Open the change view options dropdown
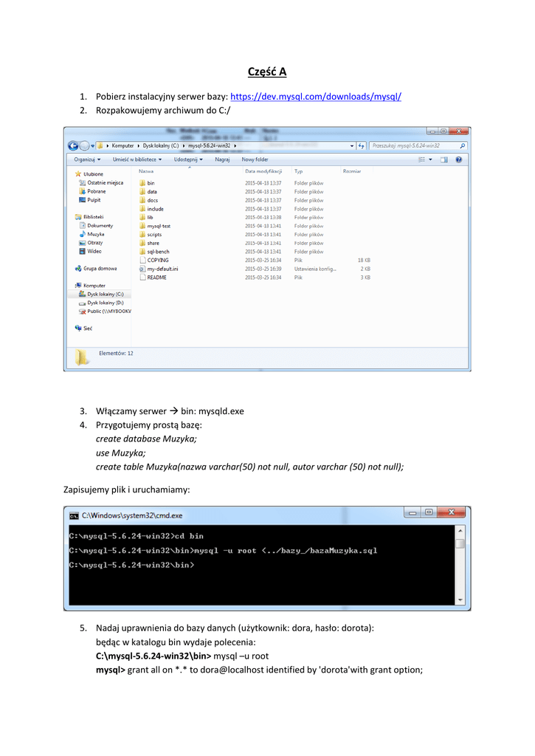The height and width of the screenshot is (756, 535). pyautogui.click(x=430, y=159)
